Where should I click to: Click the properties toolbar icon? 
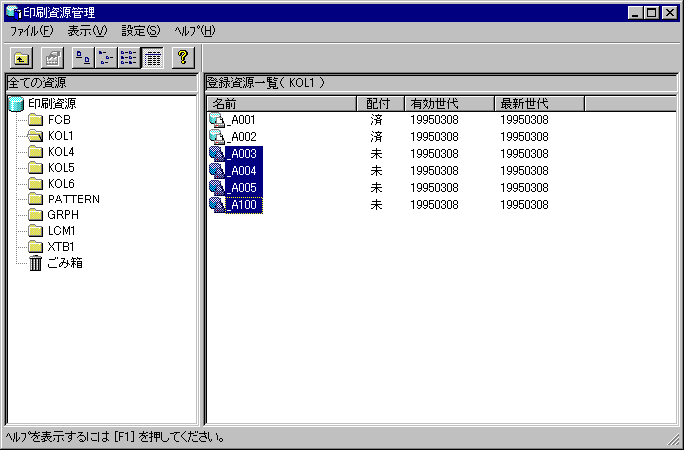pos(52,58)
